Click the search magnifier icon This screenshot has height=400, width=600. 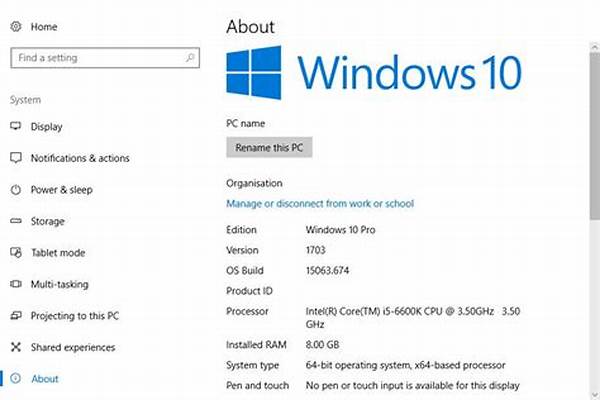190,58
